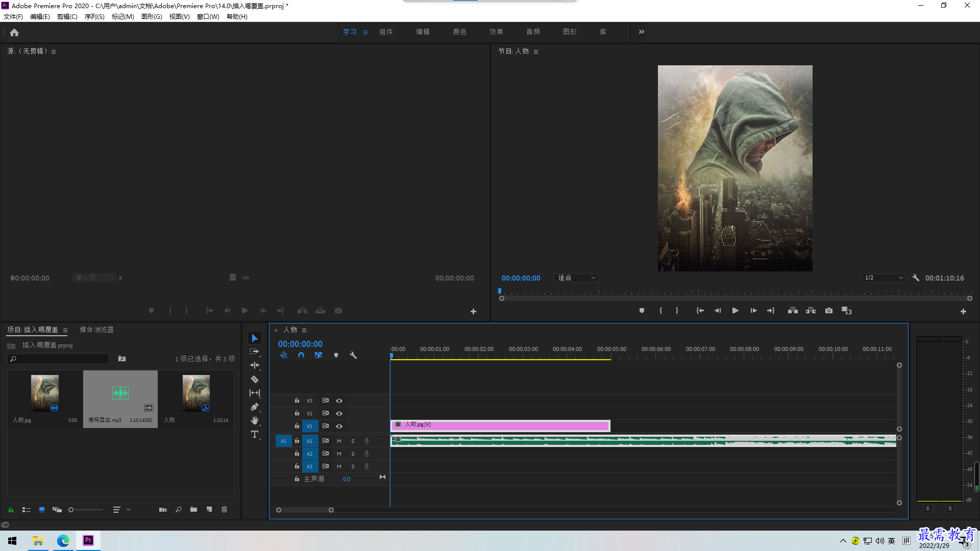Expand more workspaces chevron
The width and height of the screenshot is (980, 551).
642,32
